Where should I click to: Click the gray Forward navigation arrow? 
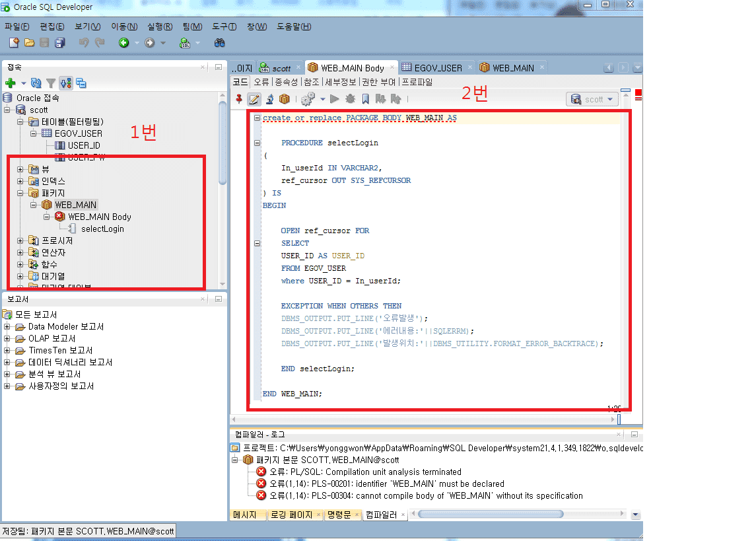pyautogui.click(x=150, y=43)
